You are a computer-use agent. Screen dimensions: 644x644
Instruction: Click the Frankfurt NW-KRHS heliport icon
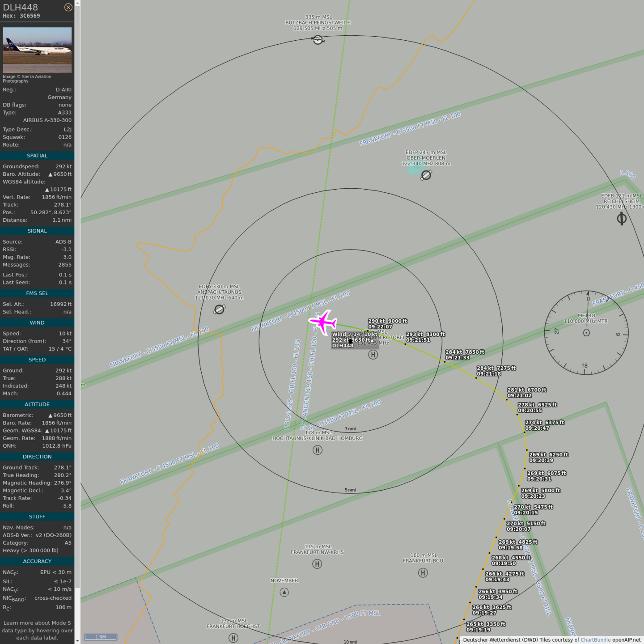(317, 564)
